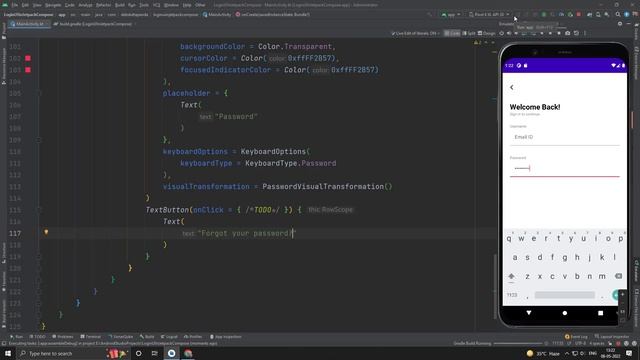The image size is (640, 360).
Task: Select the Code view mode
Action: point(452,33)
